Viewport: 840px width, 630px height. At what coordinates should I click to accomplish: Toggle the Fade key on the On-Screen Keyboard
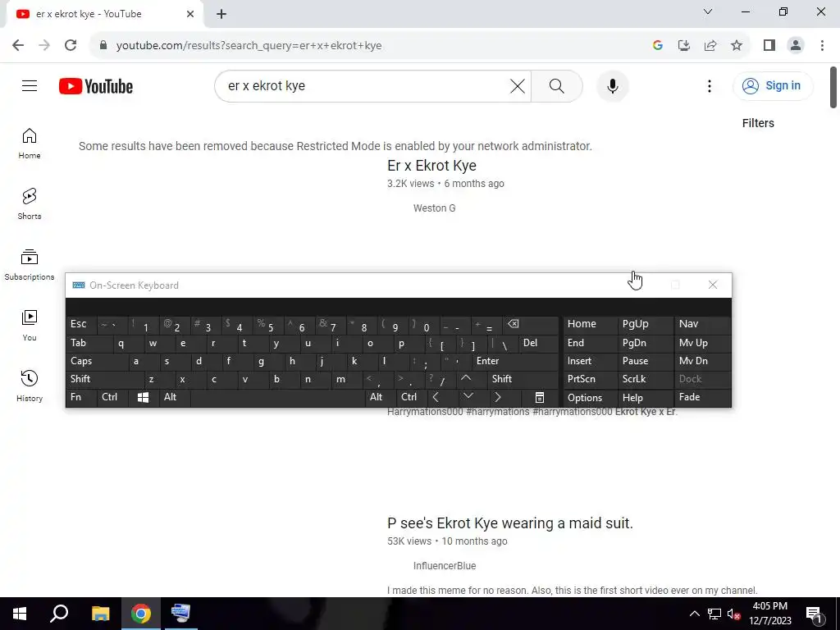point(702,398)
